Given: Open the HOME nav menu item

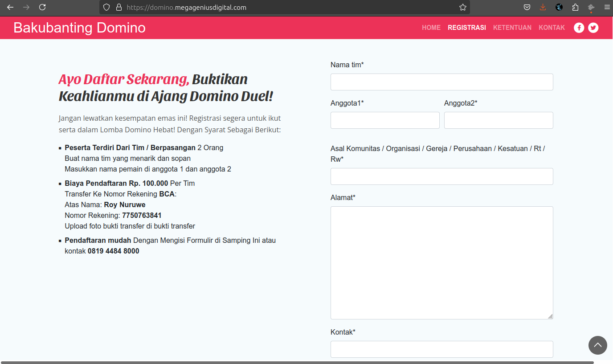Looking at the screenshot, I should pyautogui.click(x=431, y=28).
